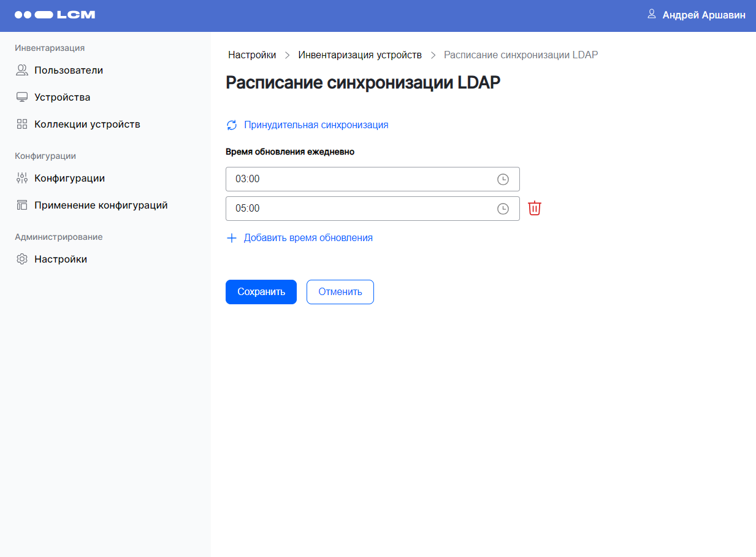Run Принудительная синхронизация
The width and height of the screenshot is (756, 557).
[316, 125]
